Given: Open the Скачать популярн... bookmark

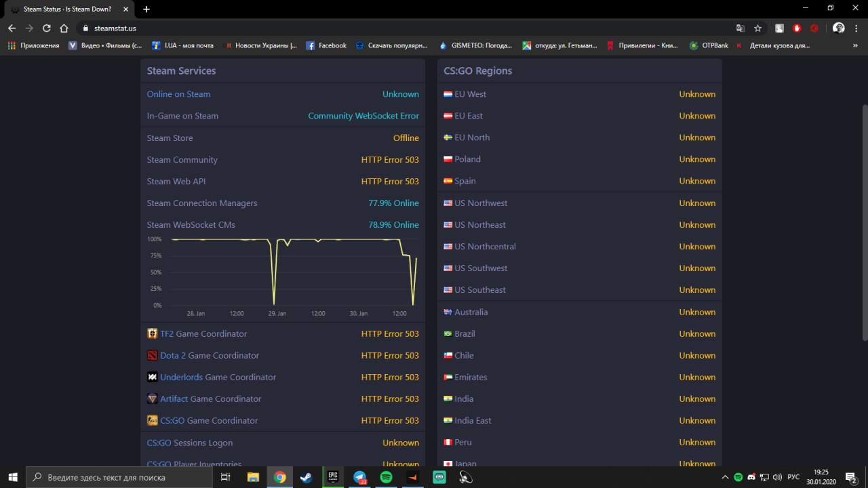Looking at the screenshot, I should click(x=391, y=45).
